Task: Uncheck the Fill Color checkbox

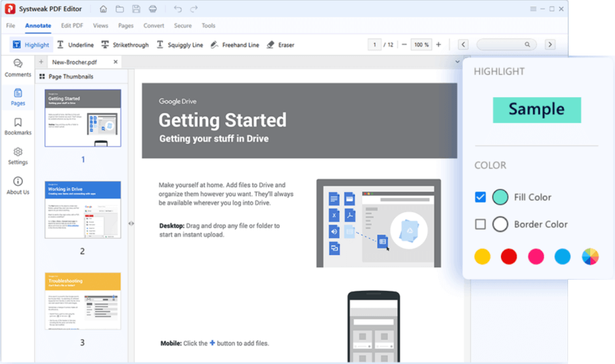Action: (480, 197)
